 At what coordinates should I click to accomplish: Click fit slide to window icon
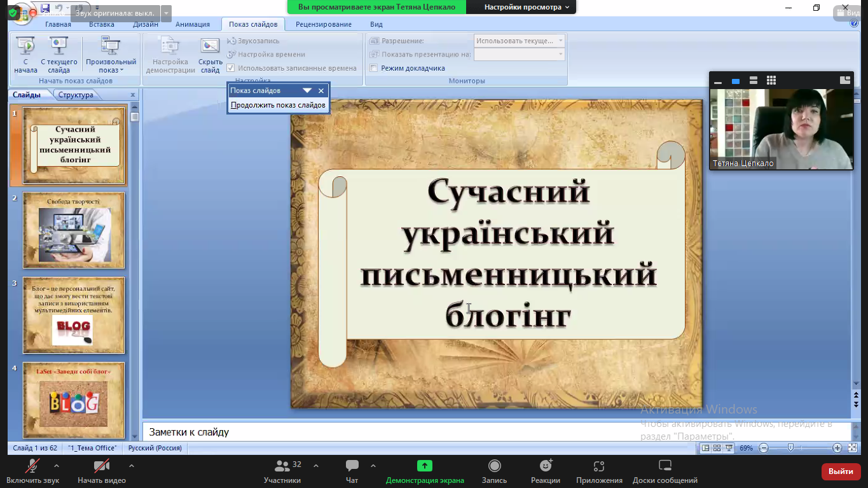[853, 448]
